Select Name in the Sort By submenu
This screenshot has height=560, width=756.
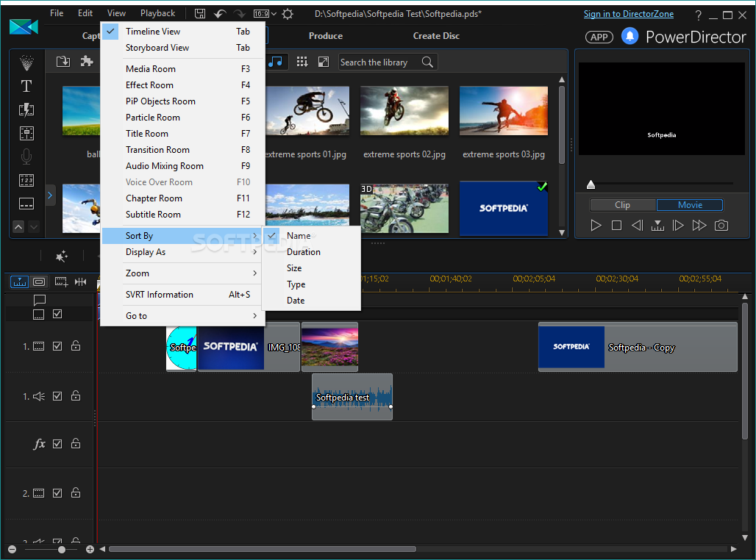pyautogui.click(x=312, y=236)
